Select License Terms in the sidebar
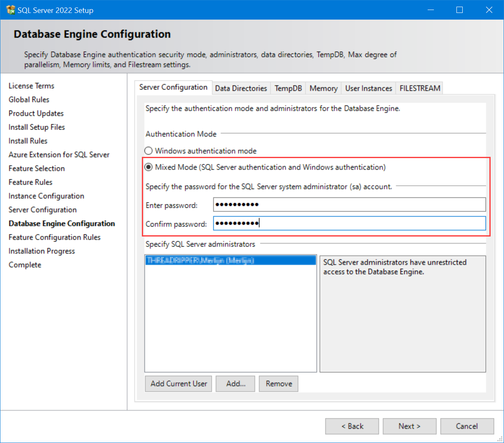The image size is (504, 443). (x=31, y=86)
